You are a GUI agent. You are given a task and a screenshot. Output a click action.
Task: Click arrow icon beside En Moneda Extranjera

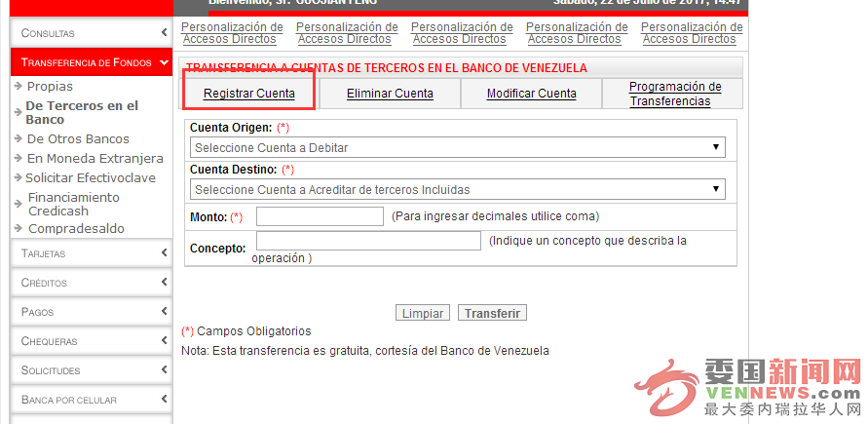(19, 158)
